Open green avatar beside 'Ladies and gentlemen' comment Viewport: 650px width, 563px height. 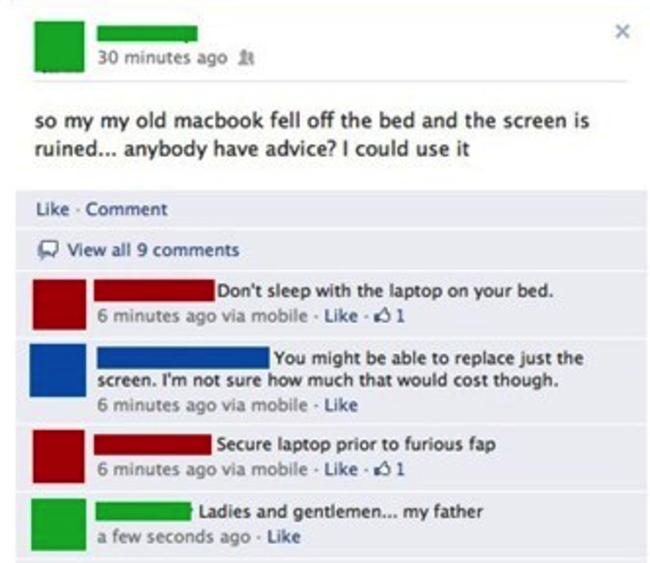pos(59,524)
